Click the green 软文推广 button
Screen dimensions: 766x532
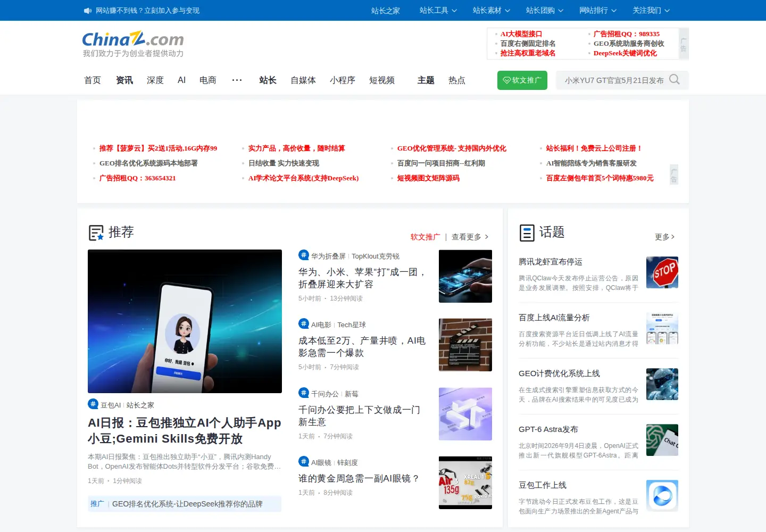click(522, 80)
